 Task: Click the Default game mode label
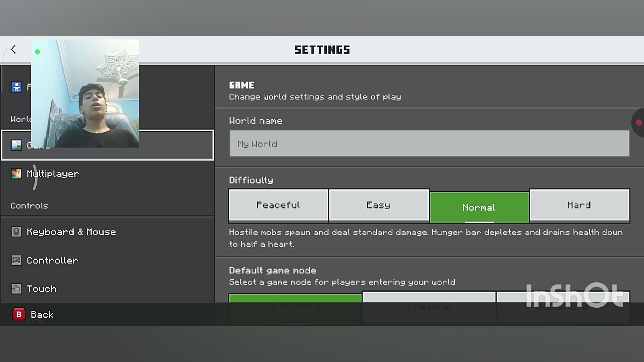pos(273,270)
